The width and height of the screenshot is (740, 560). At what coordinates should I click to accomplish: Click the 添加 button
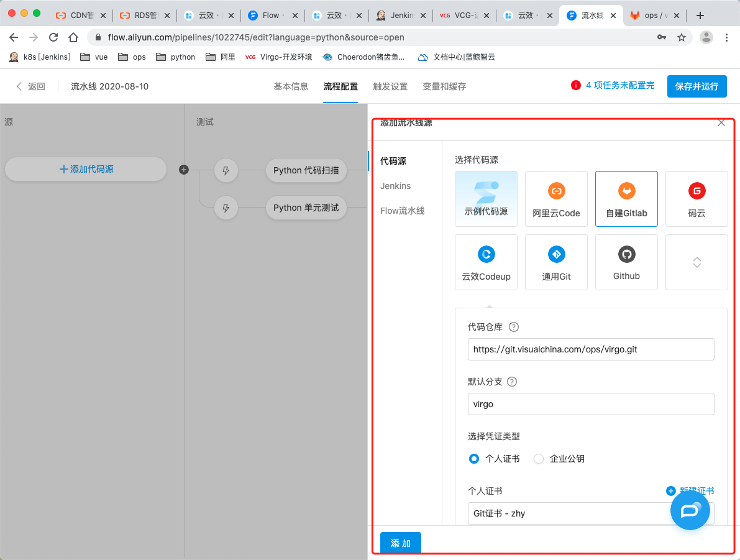(401, 543)
